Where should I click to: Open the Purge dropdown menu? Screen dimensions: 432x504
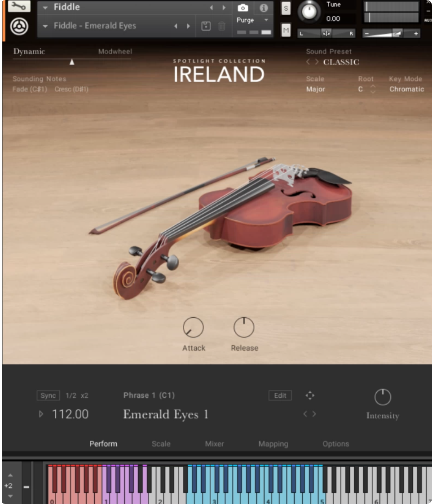pos(252,20)
